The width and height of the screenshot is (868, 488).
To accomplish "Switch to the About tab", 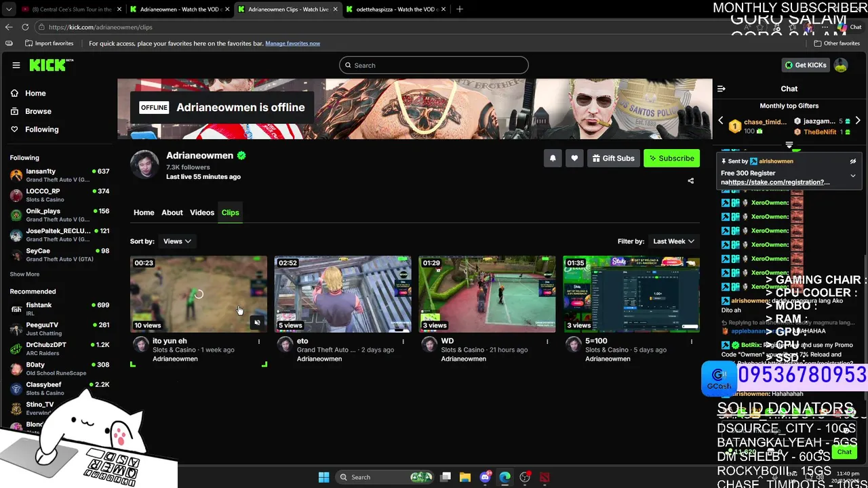I will click(x=172, y=213).
